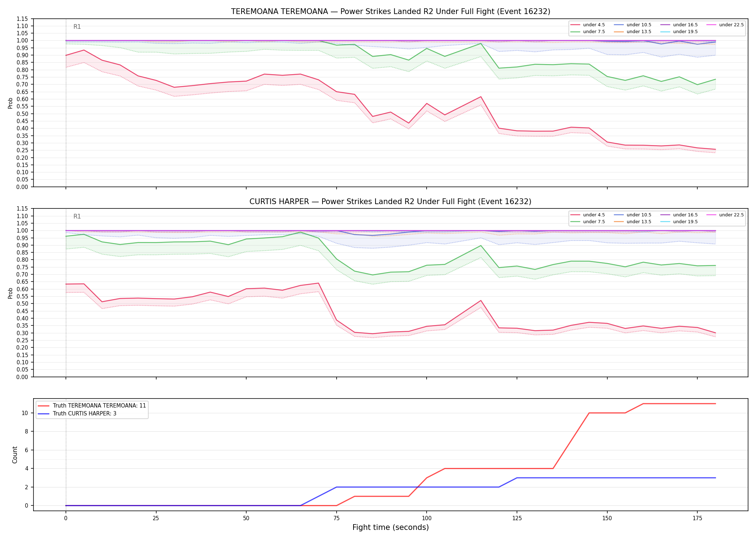Click the TEREMOANA TEREMOANA chart title
The width and height of the screenshot is (756, 540).
[x=391, y=12]
